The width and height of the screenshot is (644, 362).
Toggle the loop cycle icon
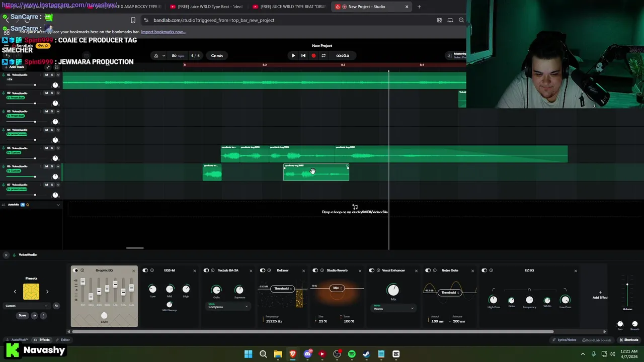[324, 56]
